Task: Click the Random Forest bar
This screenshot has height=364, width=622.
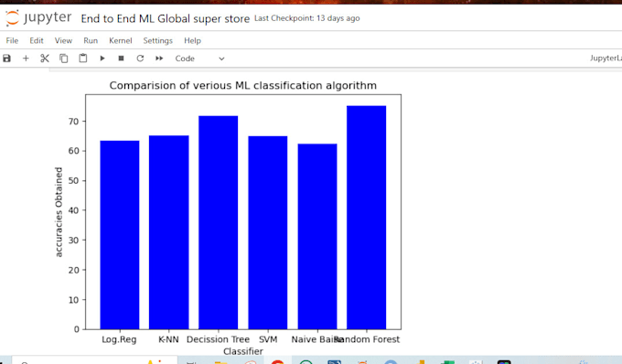Action: (x=367, y=218)
